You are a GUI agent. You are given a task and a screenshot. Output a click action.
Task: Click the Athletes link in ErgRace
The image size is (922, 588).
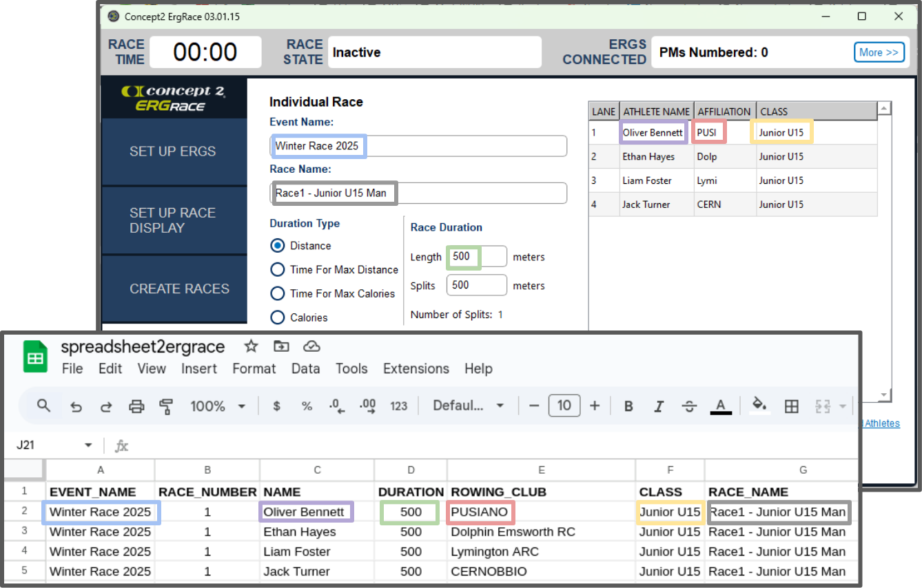881,423
